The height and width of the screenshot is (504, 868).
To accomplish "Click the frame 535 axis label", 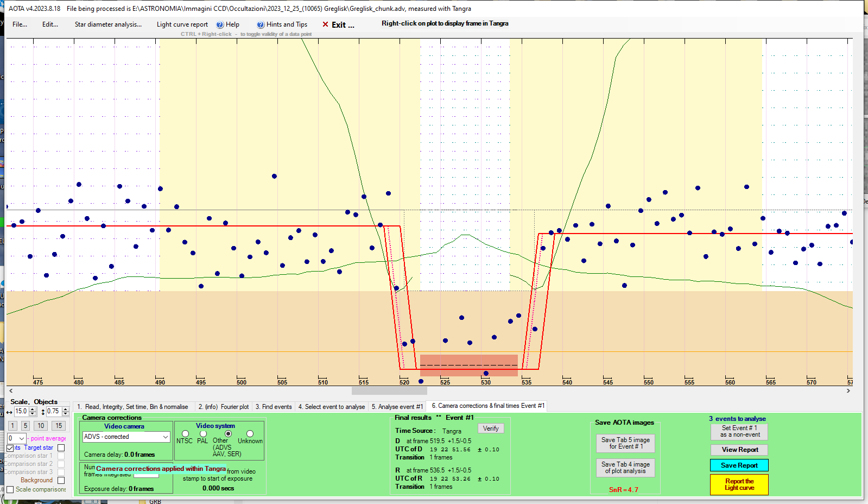I will point(527,382).
